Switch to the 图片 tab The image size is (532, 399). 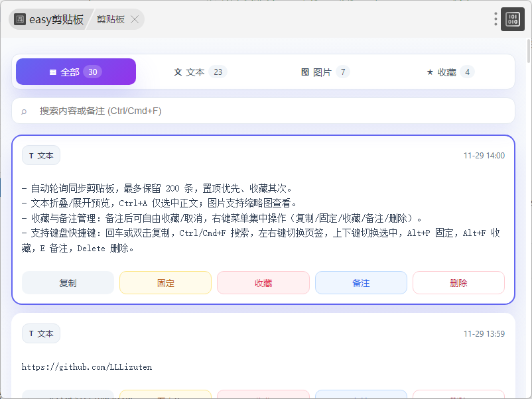[325, 72]
